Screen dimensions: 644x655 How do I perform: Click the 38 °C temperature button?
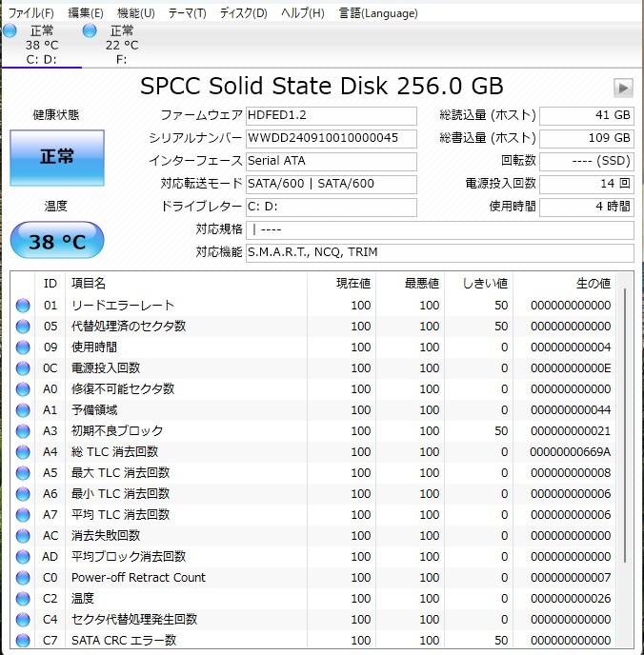(x=57, y=240)
